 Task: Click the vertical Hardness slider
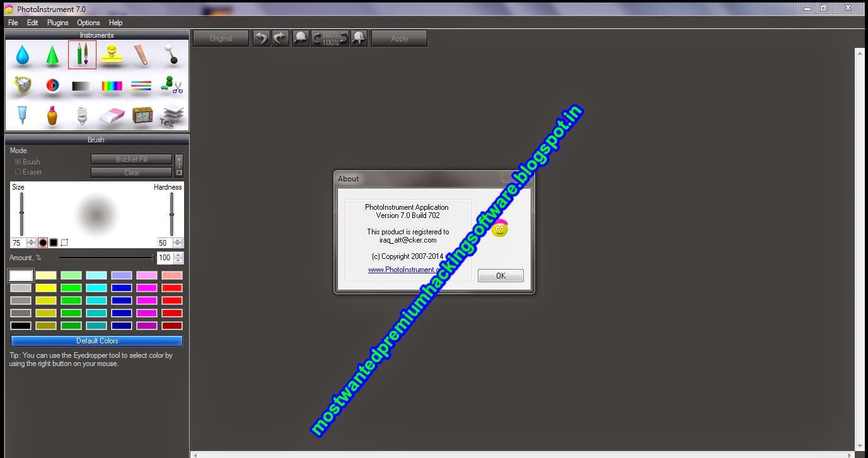171,214
